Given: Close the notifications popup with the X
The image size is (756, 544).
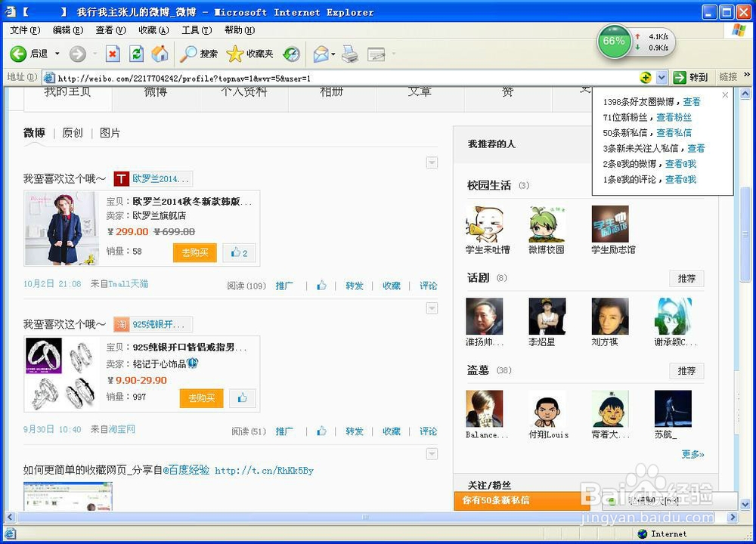Looking at the screenshot, I should point(725,95).
